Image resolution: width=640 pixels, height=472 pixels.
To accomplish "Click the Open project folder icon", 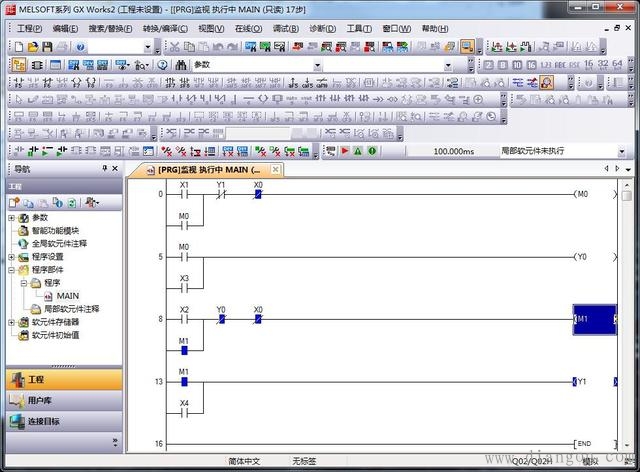I will (x=33, y=47).
